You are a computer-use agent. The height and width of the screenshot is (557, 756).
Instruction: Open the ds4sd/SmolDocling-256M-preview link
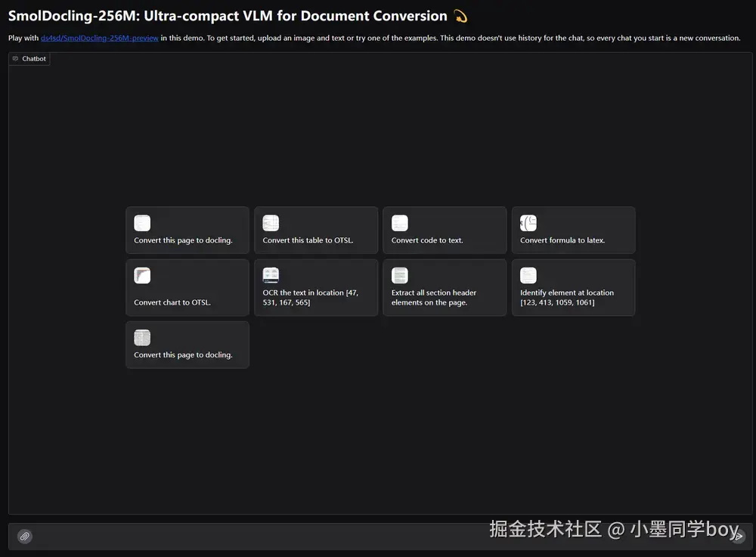[x=99, y=38]
